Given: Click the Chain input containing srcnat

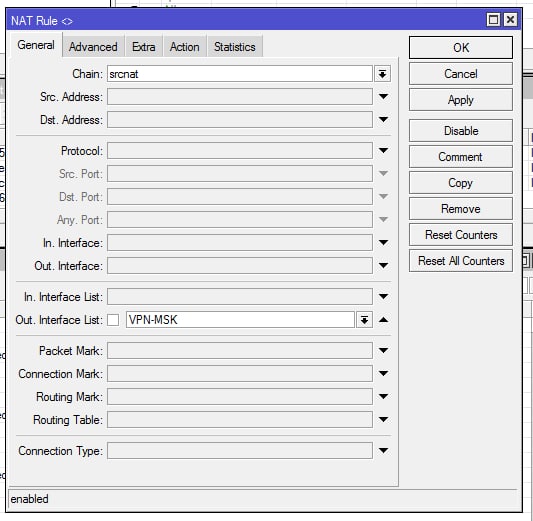Looking at the screenshot, I should [x=240, y=74].
